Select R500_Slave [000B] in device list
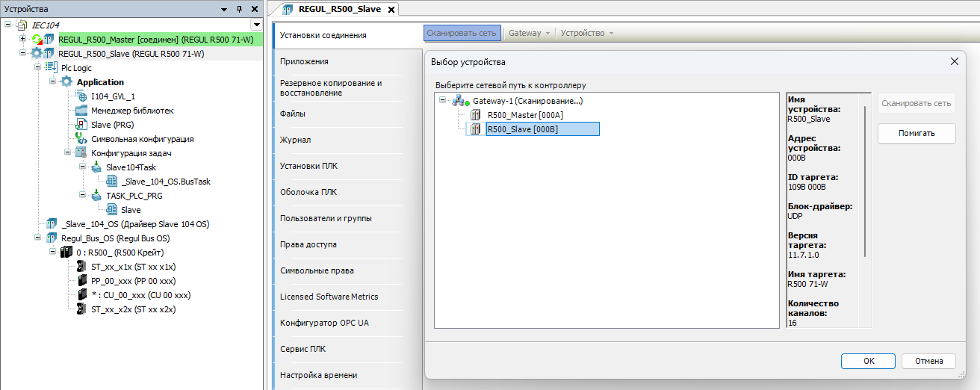980x390 pixels. pyautogui.click(x=542, y=129)
